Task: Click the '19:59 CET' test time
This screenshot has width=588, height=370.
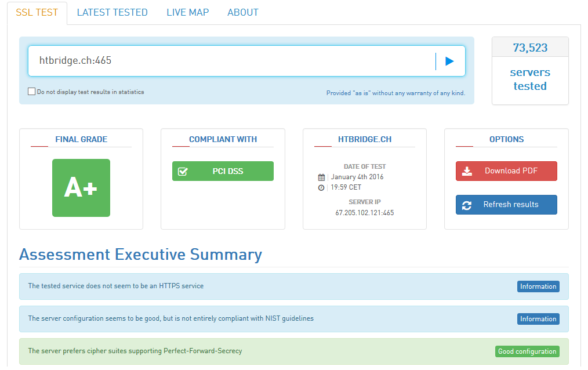Action: pyautogui.click(x=346, y=187)
